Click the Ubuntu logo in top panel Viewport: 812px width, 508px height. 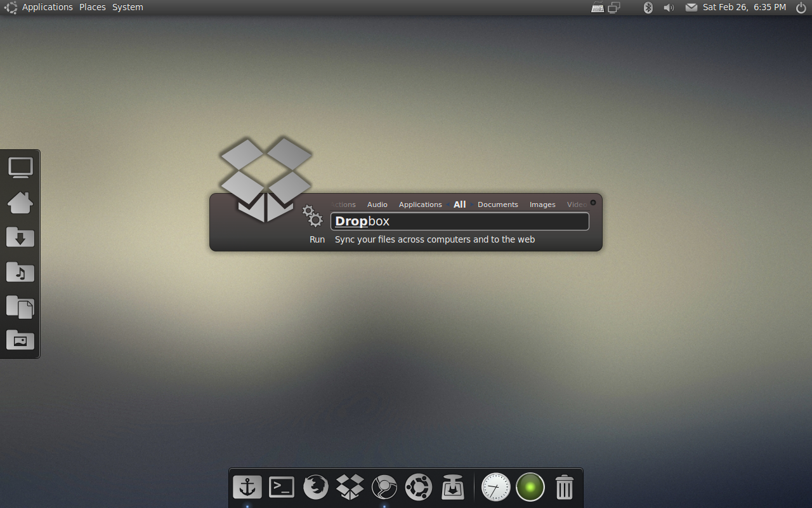coord(11,8)
